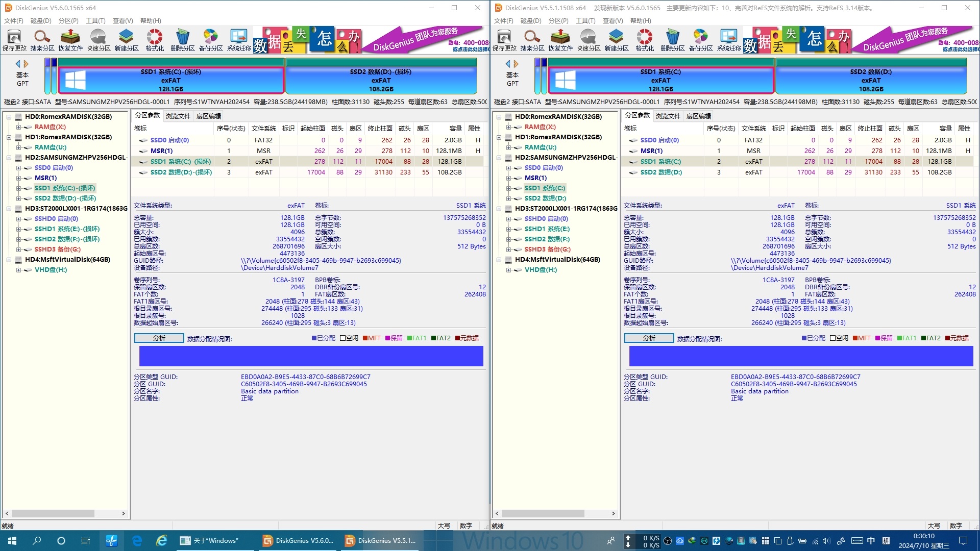The image size is (980, 551).
Task: Click 备份分区 icon in V5.6.0 window
Action: click(211, 40)
